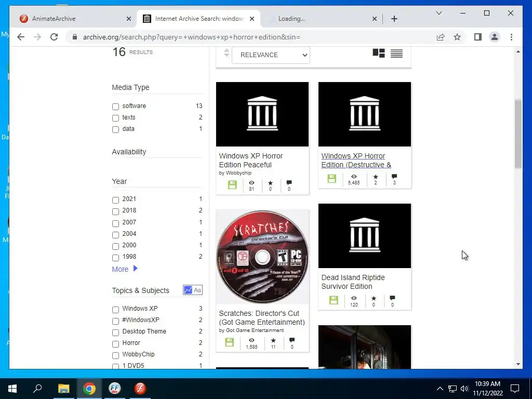Open the FFdec app in taskbar
This screenshot has height=399, width=532.
point(115,389)
